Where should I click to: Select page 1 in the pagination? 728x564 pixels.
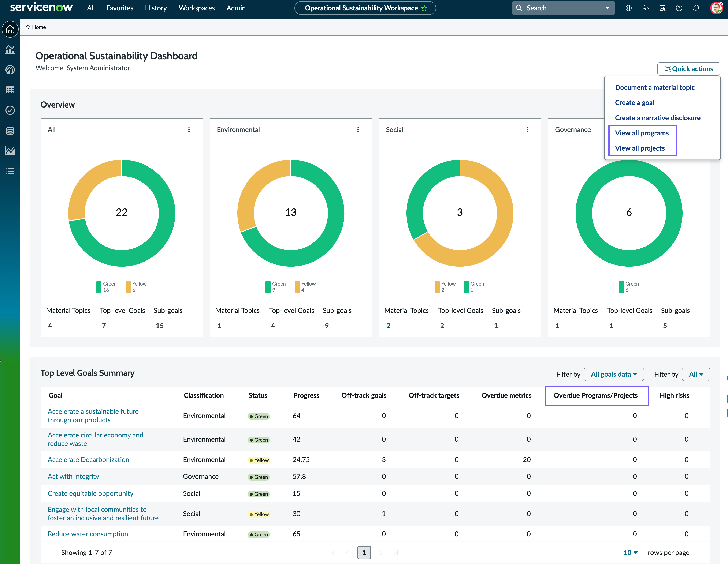364,553
